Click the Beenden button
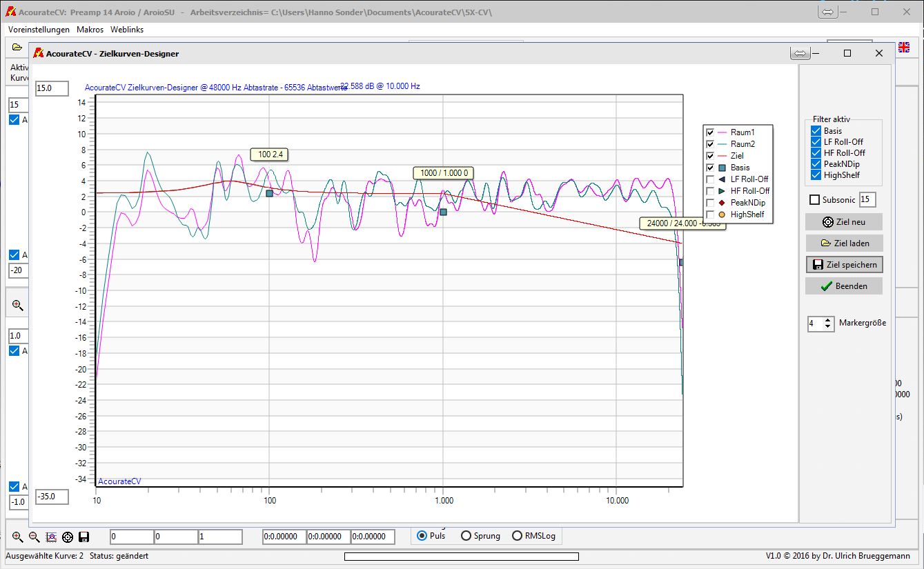 pos(844,286)
